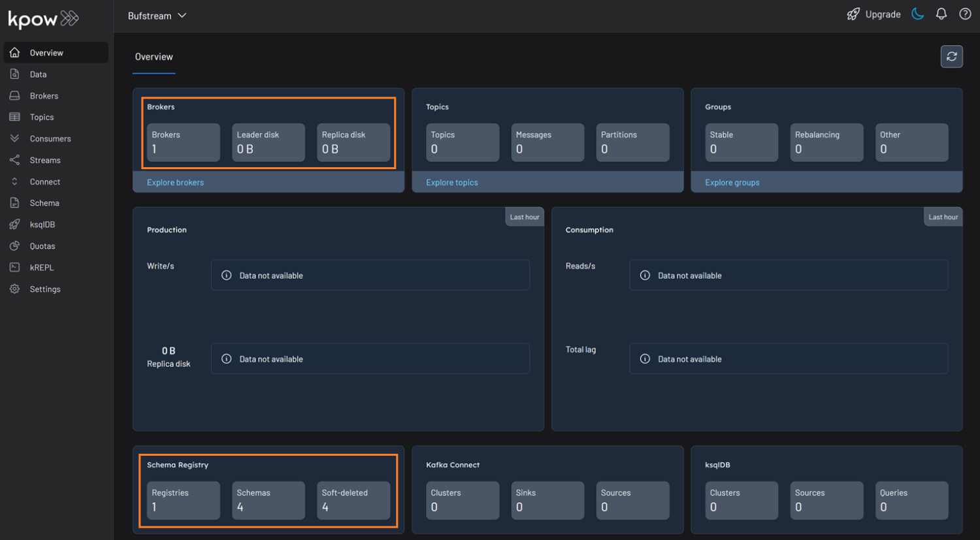This screenshot has height=540, width=980.
Task: Open the Consumers sidebar icon
Action: pyautogui.click(x=14, y=138)
